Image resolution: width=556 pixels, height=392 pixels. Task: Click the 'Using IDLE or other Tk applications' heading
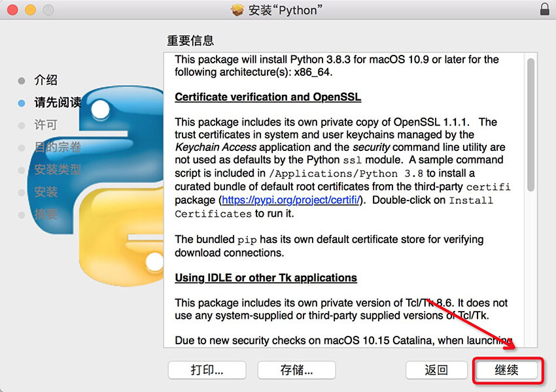click(266, 278)
